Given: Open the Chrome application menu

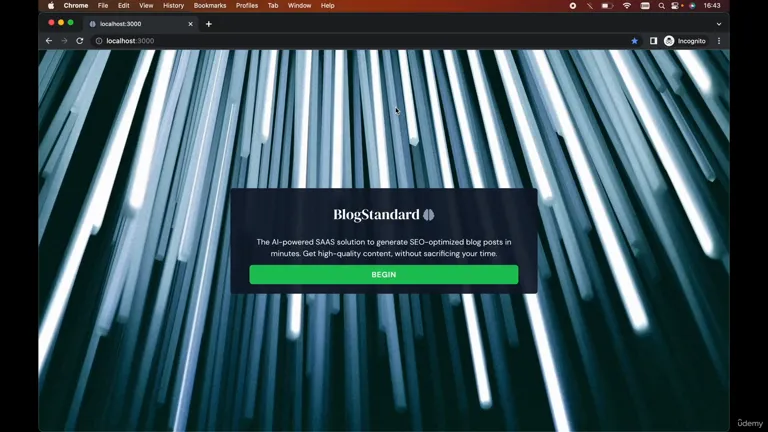Looking at the screenshot, I should pos(76,6).
